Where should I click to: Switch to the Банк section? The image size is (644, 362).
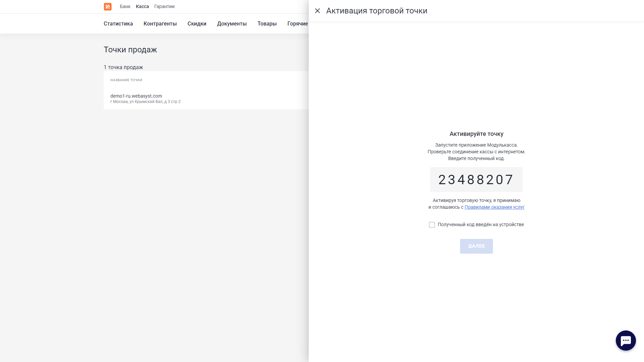pyautogui.click(x=125, y=6)
